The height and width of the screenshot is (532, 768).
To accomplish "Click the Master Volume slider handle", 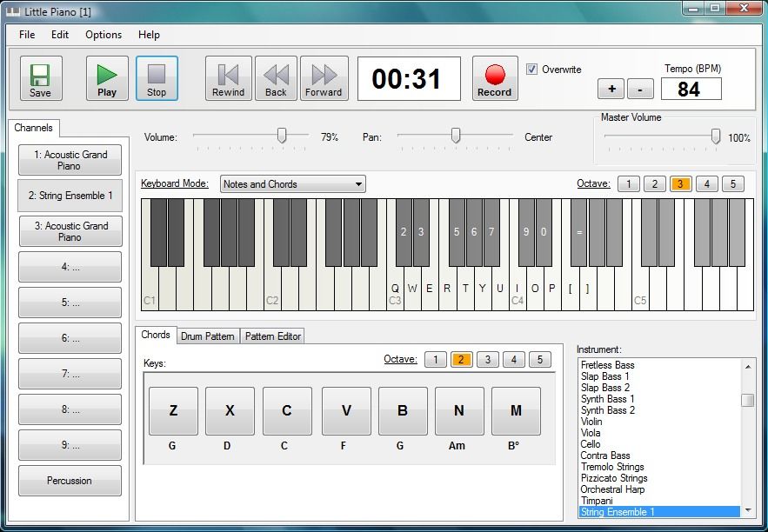I will (716, 136).
